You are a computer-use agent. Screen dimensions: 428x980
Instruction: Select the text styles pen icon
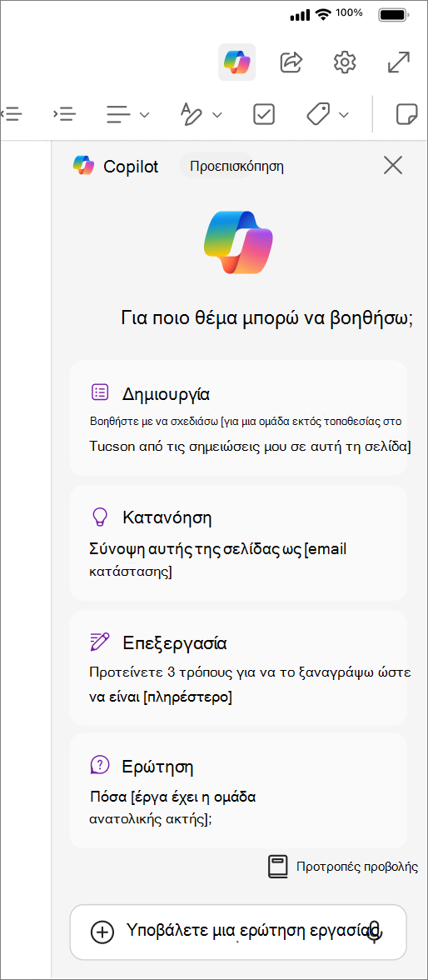[x=192, y=114]
